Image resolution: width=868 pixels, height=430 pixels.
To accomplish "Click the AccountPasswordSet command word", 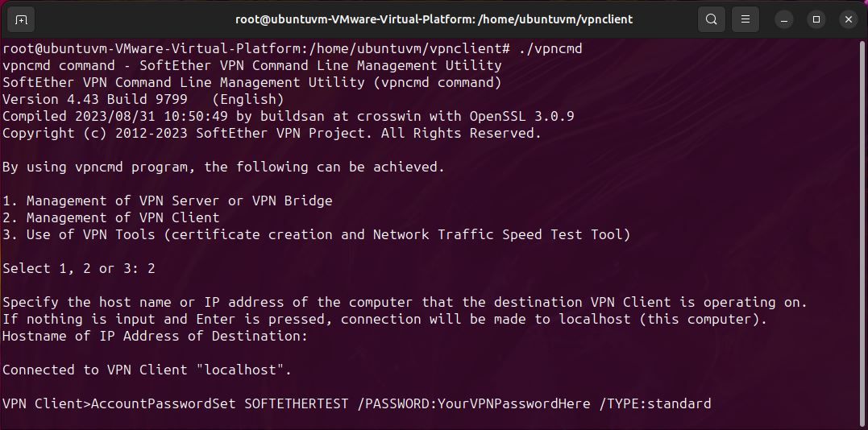I will pos(164,403).
